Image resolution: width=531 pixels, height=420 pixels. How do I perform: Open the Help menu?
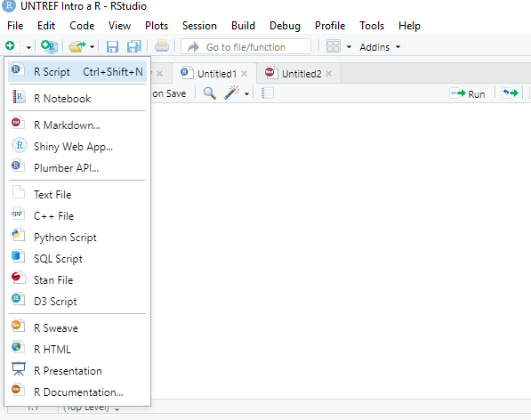point(409,26)
